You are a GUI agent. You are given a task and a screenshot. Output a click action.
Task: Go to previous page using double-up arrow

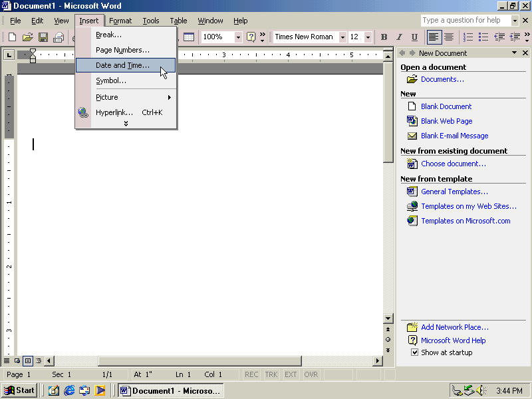pos(388,329)
